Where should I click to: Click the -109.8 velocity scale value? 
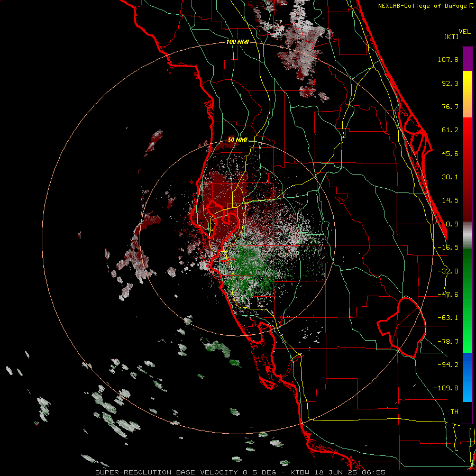click(446, 388)
